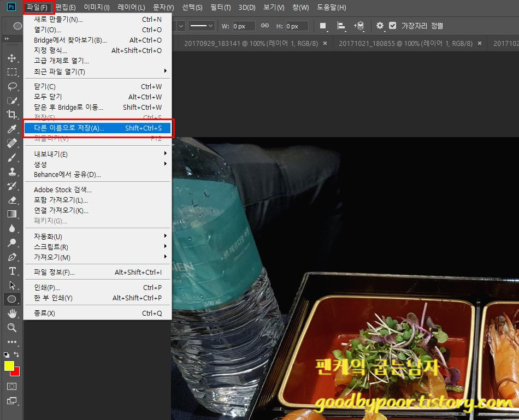Open the Edit Toolbar three-dots icon
The image size is (519, 420).
pyautogui.click(x=12, y=342)
